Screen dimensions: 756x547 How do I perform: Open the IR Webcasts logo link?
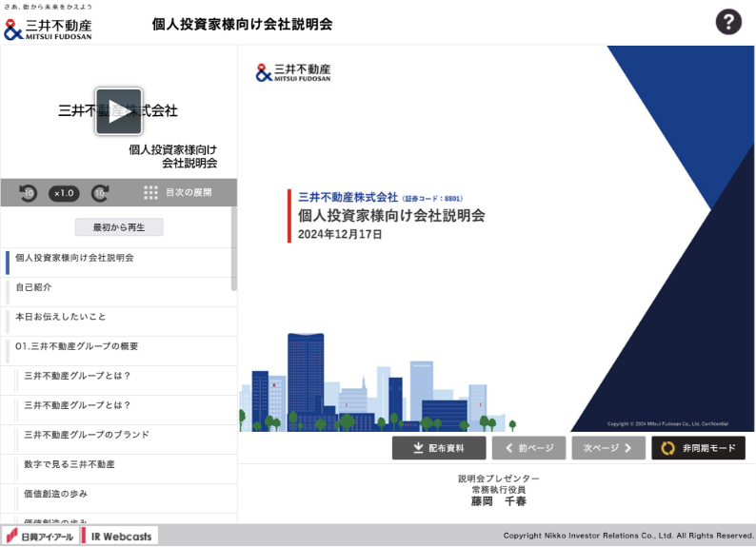[118, 536]
